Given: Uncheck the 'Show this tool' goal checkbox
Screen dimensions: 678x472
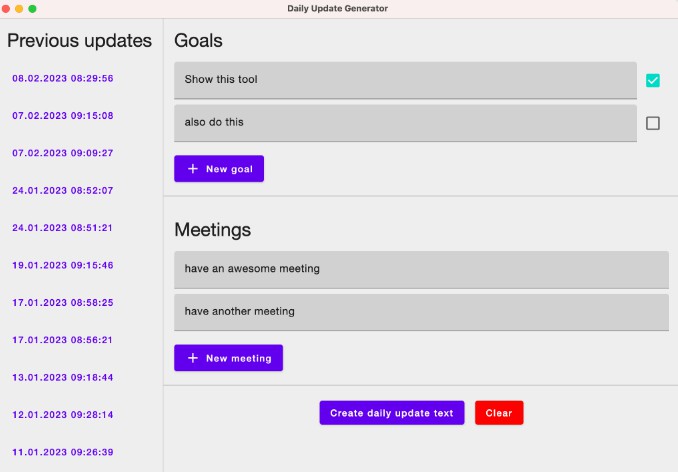Looking at the screenshot, I should tap(652, 80).
